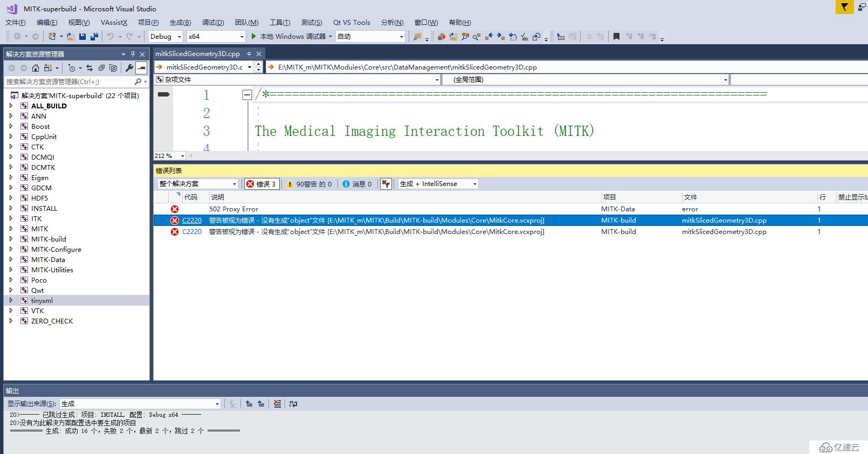
Task: Collapse the header comment code block
Action: (x=247, y=95)
